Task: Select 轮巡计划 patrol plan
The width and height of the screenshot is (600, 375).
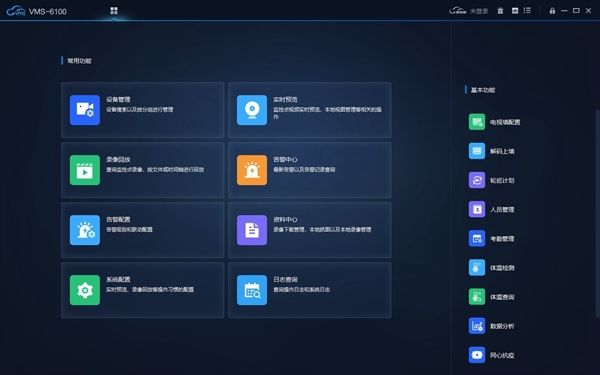Action: coord(492,180)
